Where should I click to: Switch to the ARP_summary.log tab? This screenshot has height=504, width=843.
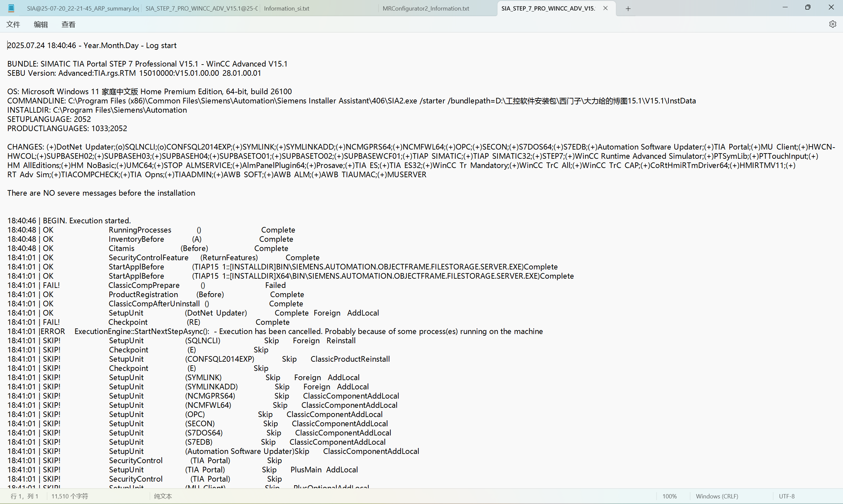click(x=83, y=9)
